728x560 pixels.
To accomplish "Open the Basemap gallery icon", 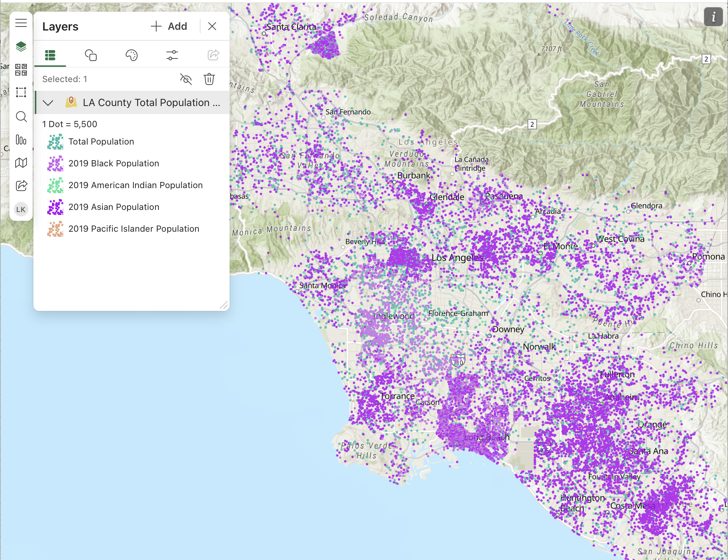I will point(21,69).
